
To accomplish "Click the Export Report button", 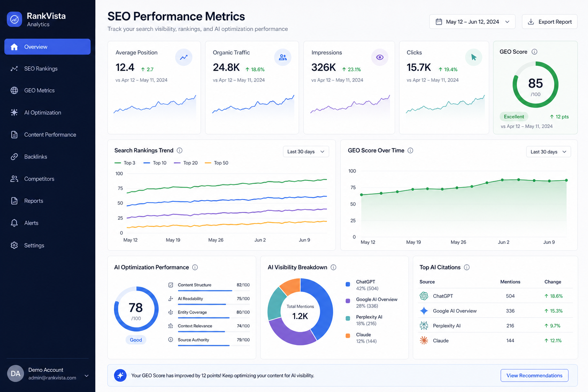I will pyautogui.click(x=550, y=22).
